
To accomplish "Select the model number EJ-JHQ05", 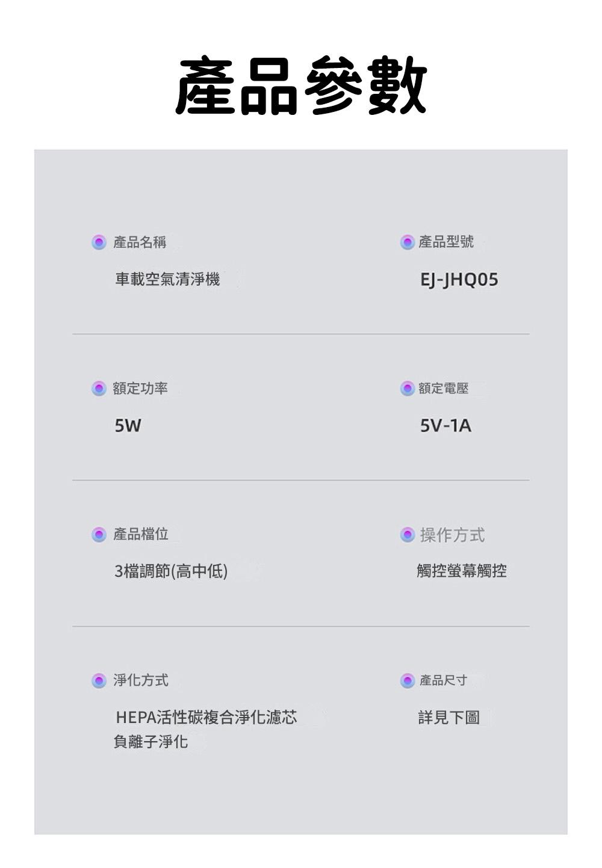I will tap(459, 280).
